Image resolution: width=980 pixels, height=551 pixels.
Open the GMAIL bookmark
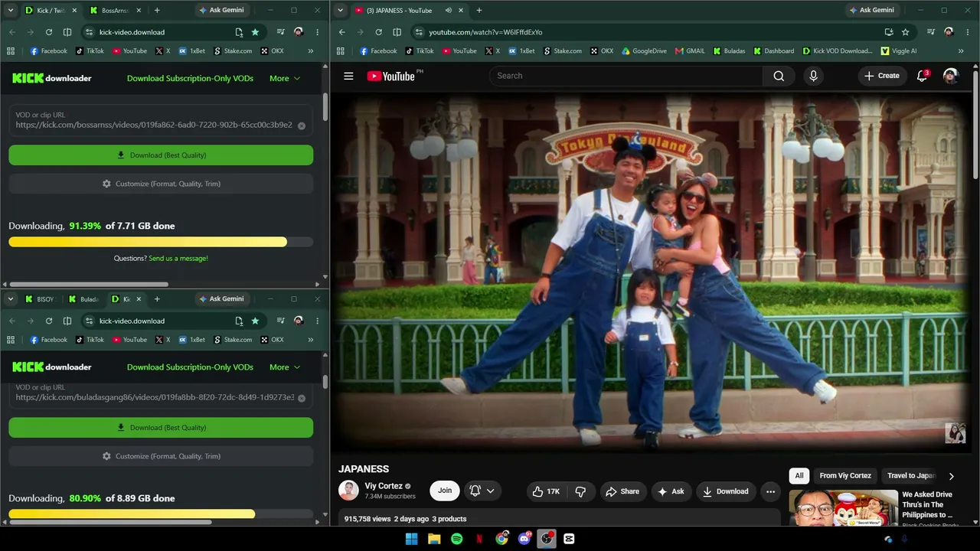pyautogui.click(x=690, y=51)
